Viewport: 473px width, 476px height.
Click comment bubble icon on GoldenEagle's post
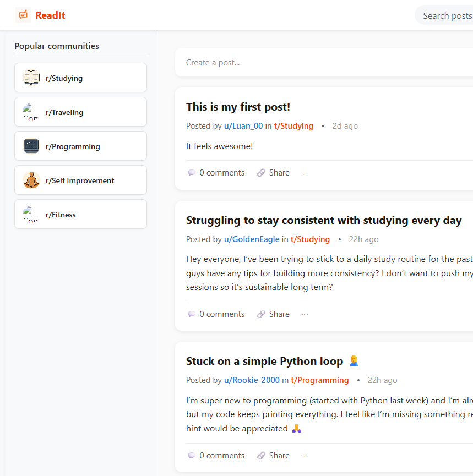click(x=192, y=314)
